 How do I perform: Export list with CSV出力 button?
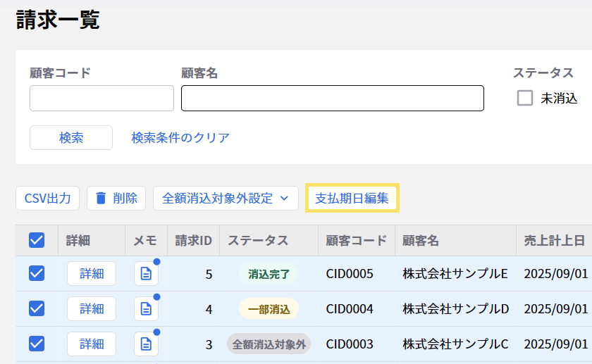point(48,199)
